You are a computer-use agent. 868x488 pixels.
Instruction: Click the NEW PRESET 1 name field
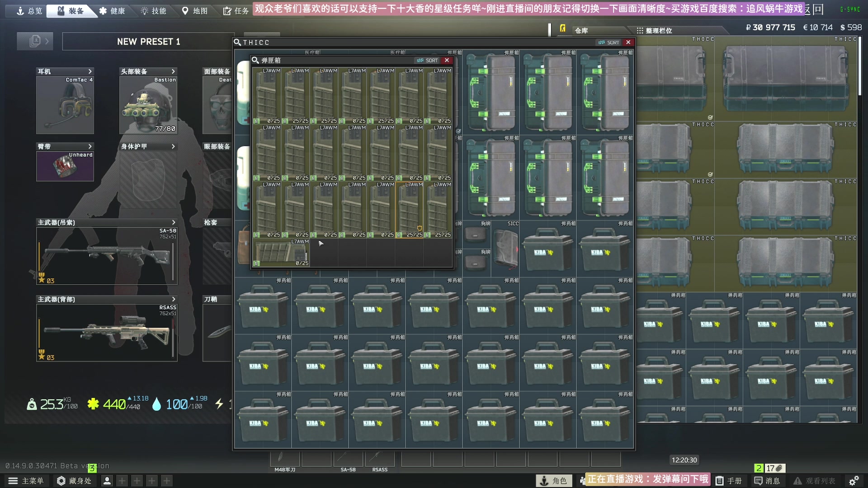(x=148, y=42)
